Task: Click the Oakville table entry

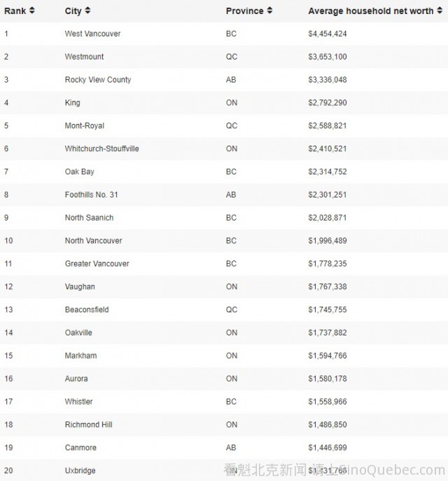Action: pos(78,333)
